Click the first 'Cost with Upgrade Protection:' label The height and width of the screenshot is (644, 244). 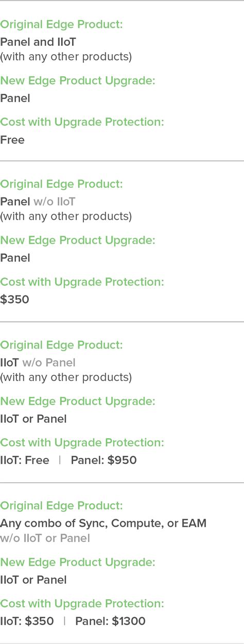coord(82,122)
